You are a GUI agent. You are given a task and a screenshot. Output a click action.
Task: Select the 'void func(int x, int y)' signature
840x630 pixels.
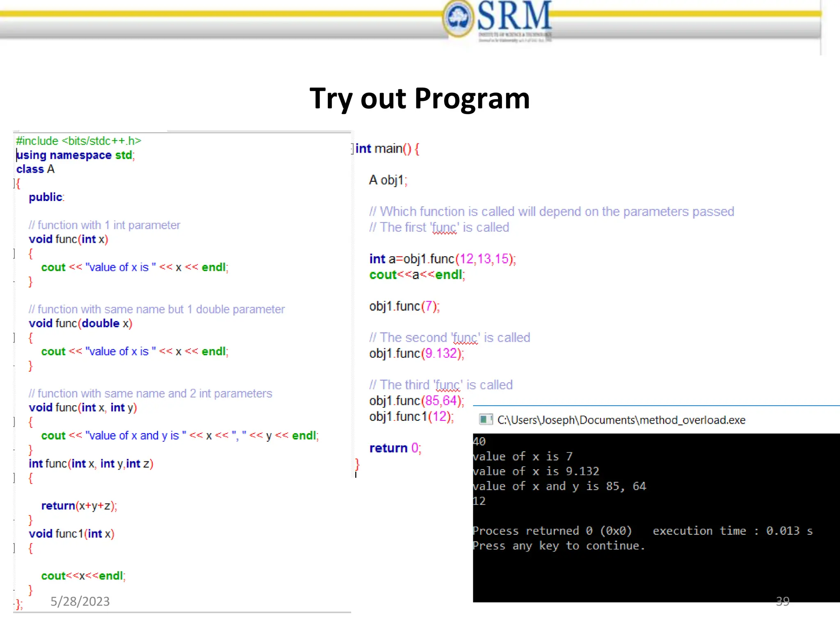coord(83,408)
